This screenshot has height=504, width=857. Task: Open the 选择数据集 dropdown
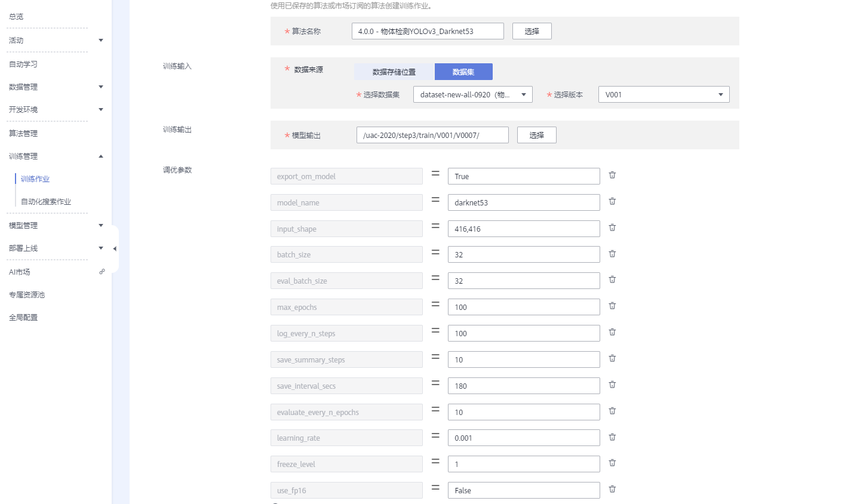pyautogui.click(x=472, y=94)
